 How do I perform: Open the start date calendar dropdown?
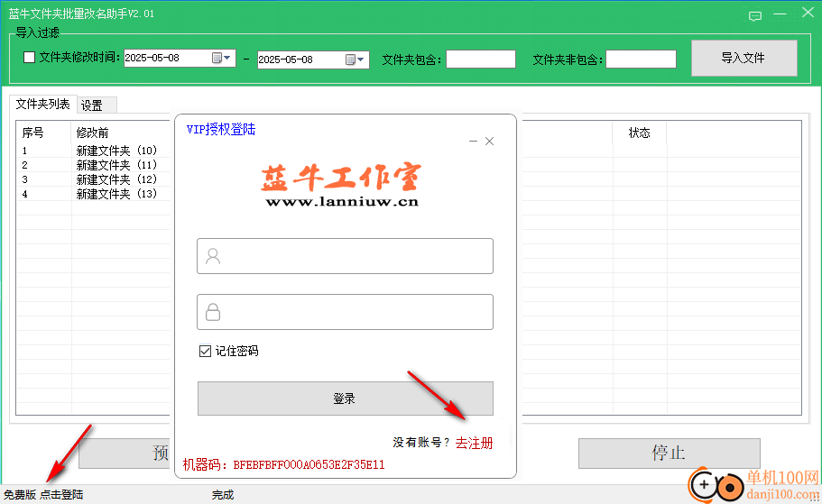(221, 58)
